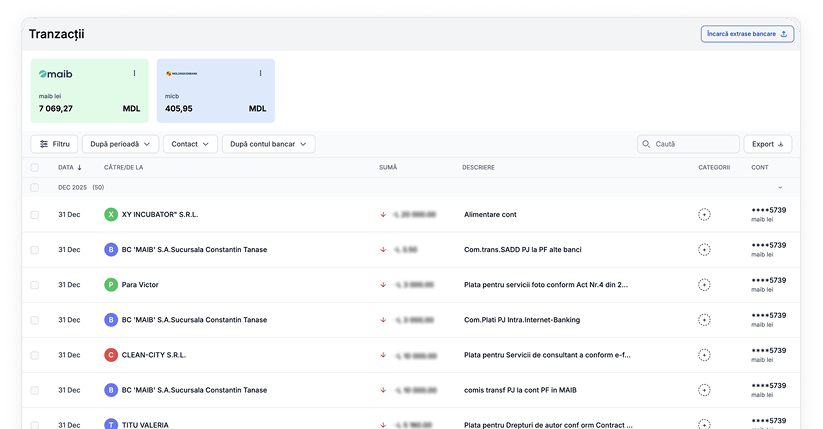Sort by the DATA column header
This screenshot has height=429, width=823.
(x=70, y=167)
